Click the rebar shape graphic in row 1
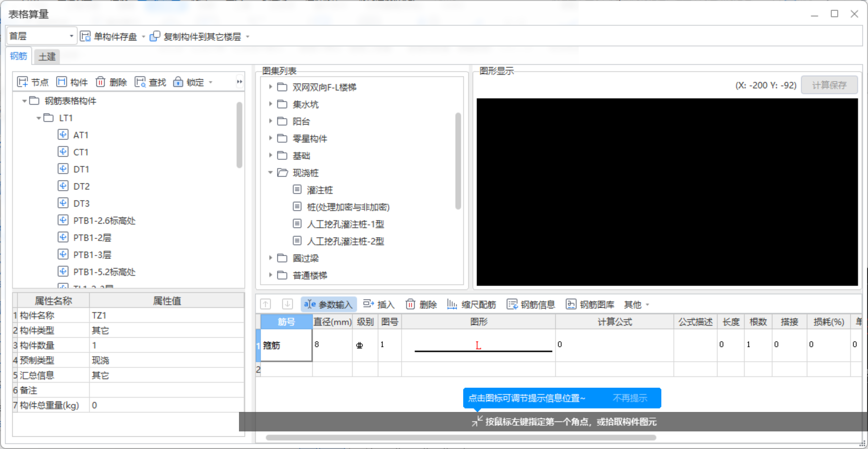Viewport: 868px width, 449px height. [x=478, y=345]
